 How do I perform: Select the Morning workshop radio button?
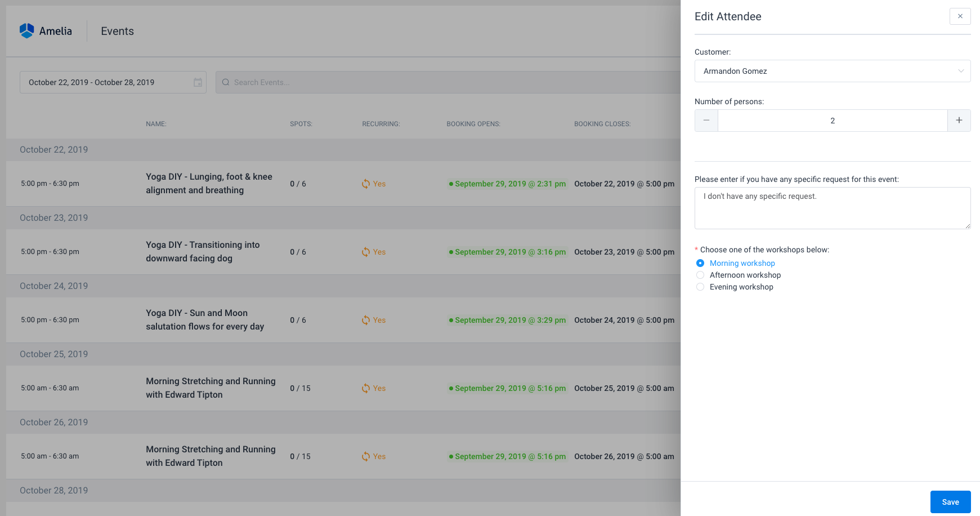[700, 263]
